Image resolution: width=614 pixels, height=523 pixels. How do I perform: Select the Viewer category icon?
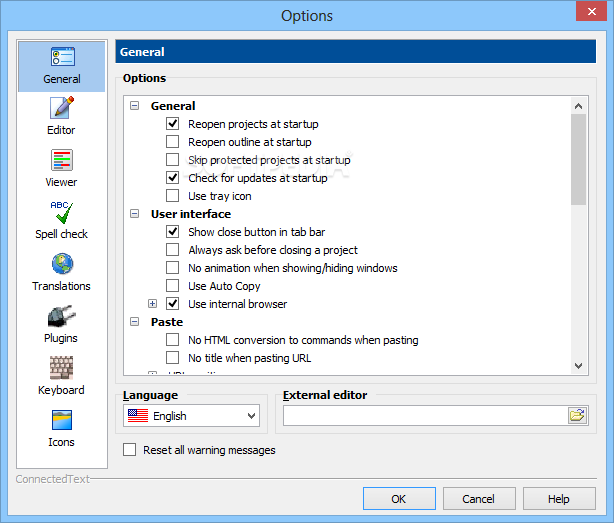click(61, 160)
